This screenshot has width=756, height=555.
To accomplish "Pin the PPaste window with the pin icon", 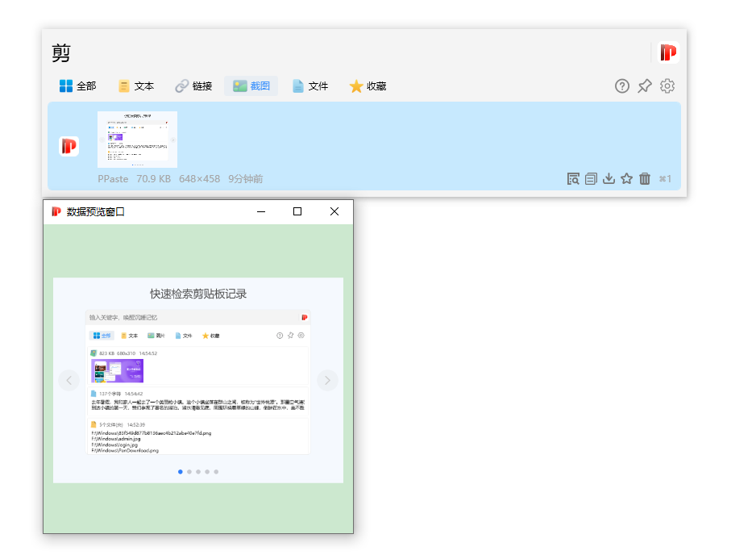I will click(645, 86).
